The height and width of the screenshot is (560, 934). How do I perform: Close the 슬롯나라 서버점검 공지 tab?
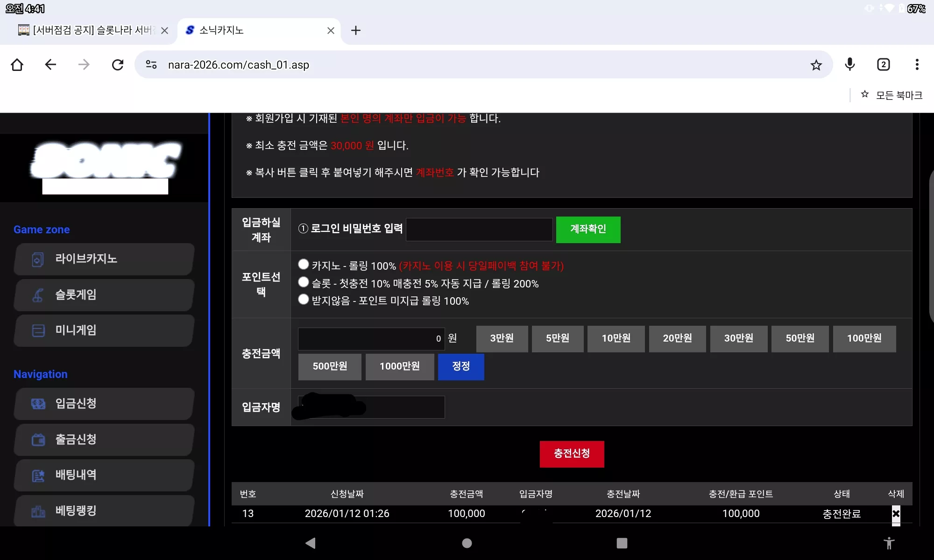[164, 30]
